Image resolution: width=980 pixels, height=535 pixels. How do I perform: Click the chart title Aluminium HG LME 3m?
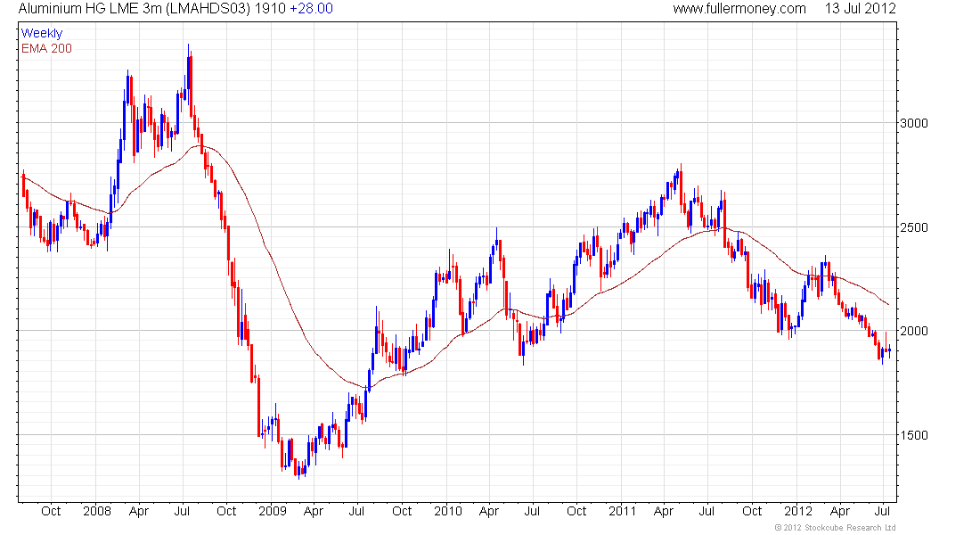[91, 9]
